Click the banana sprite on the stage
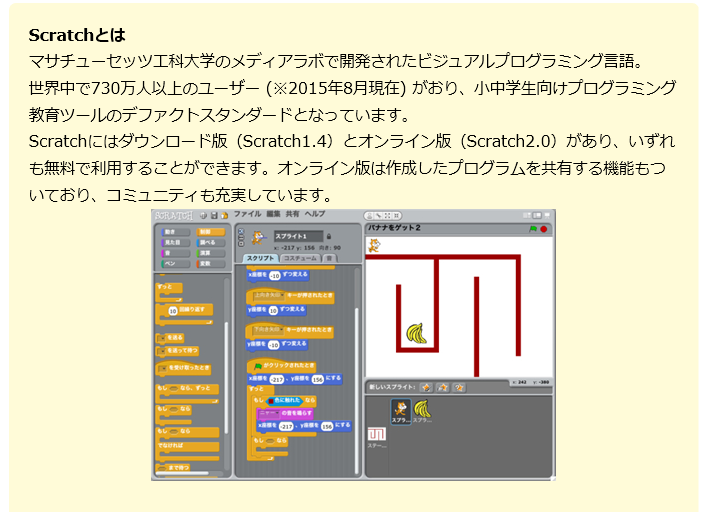This screenshot has width=712, height=512. [416, 334]
